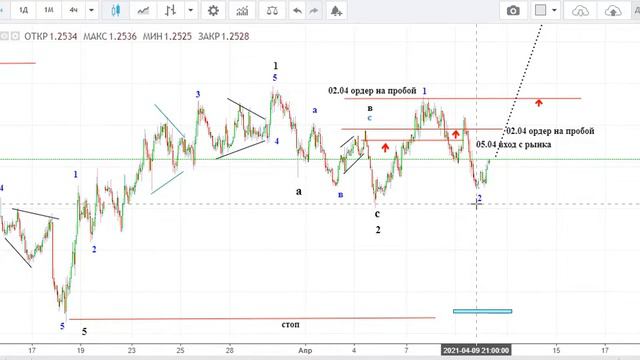Open the indicators icon
The width and height of the screenshot is (640, 360).
tap(242, 10)
